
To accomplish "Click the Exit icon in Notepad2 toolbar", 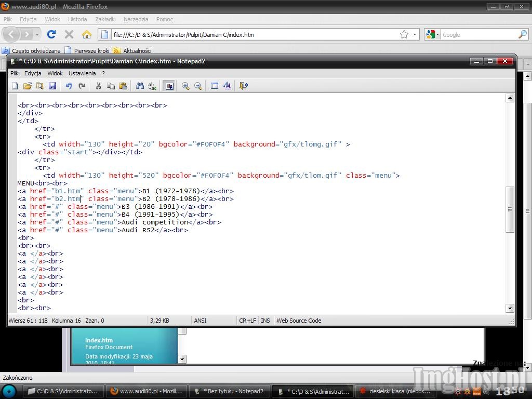I will point(244,86).
